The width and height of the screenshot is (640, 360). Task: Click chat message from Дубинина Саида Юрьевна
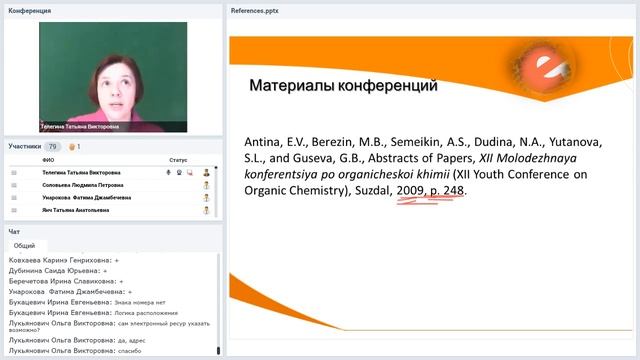[58, 271]
